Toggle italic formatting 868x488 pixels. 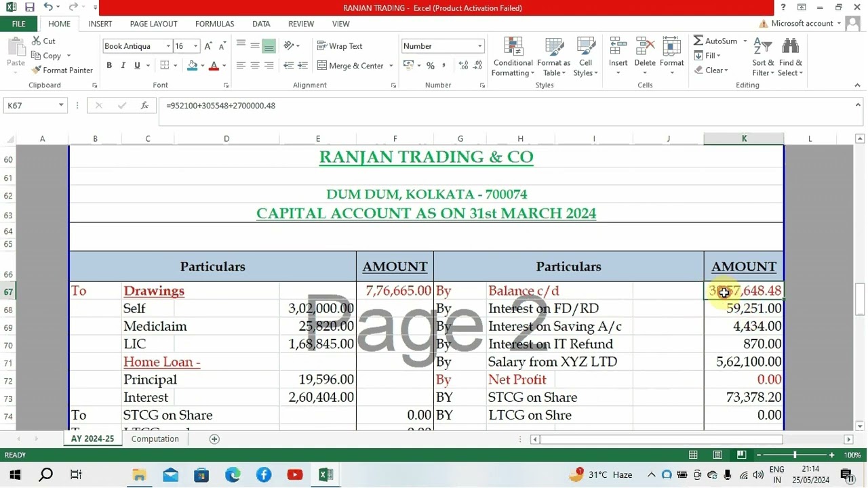[123, 66]
